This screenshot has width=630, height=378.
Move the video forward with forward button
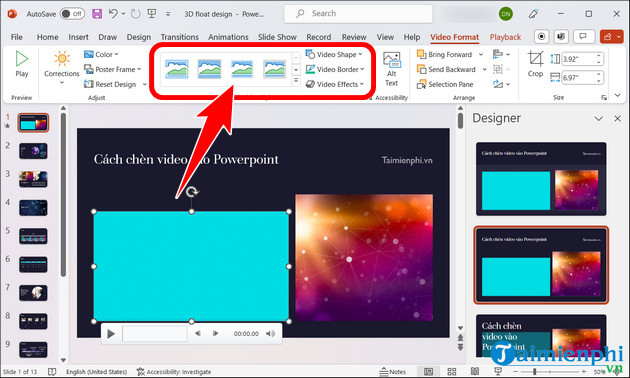tap(215, 333)
